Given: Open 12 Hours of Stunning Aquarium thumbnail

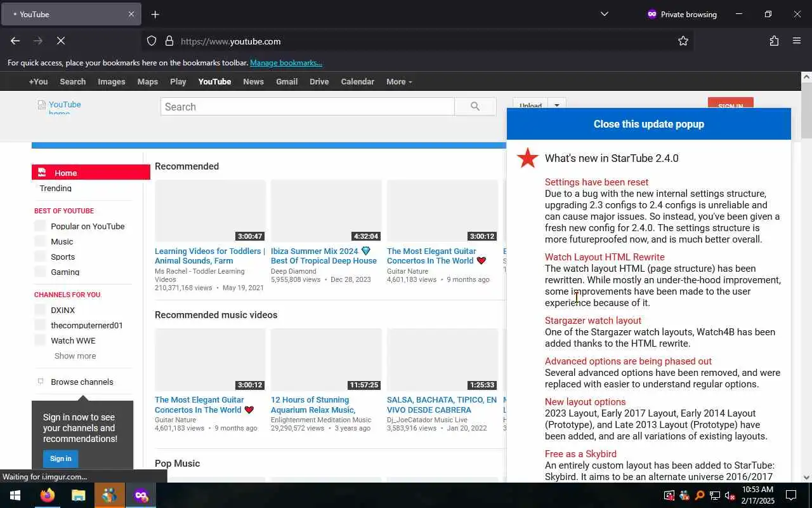Looking at the screenshot, I should pos(326,359).
